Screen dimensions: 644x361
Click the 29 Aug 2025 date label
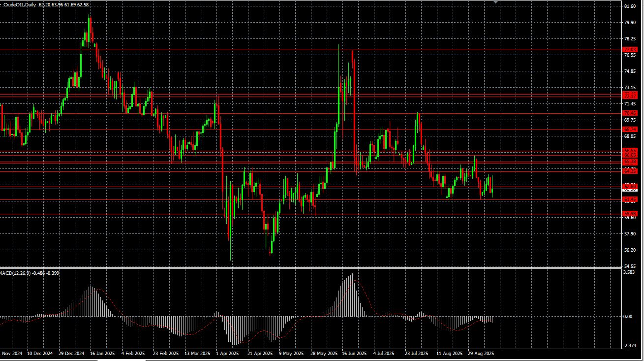pos(481,354)
